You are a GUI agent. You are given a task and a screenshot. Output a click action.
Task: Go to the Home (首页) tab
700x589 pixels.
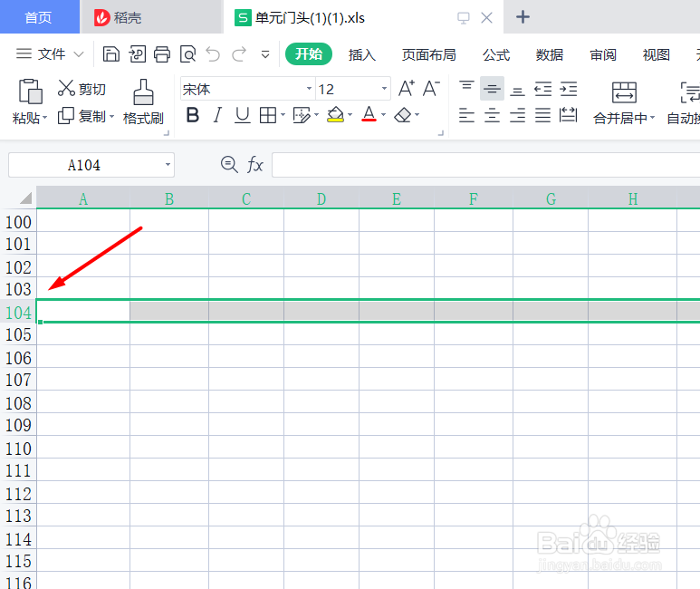[39, 17]
